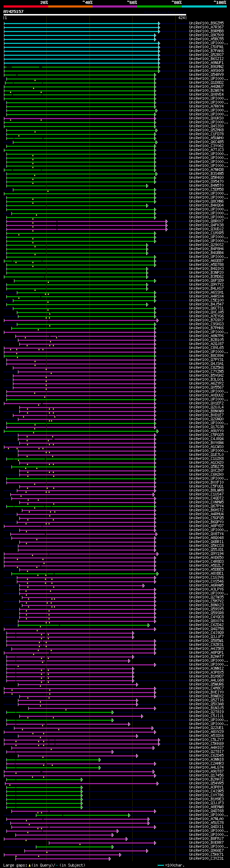230x868 pixels.
Task: Select the AV425157 query title
Action: pos(14,12)
